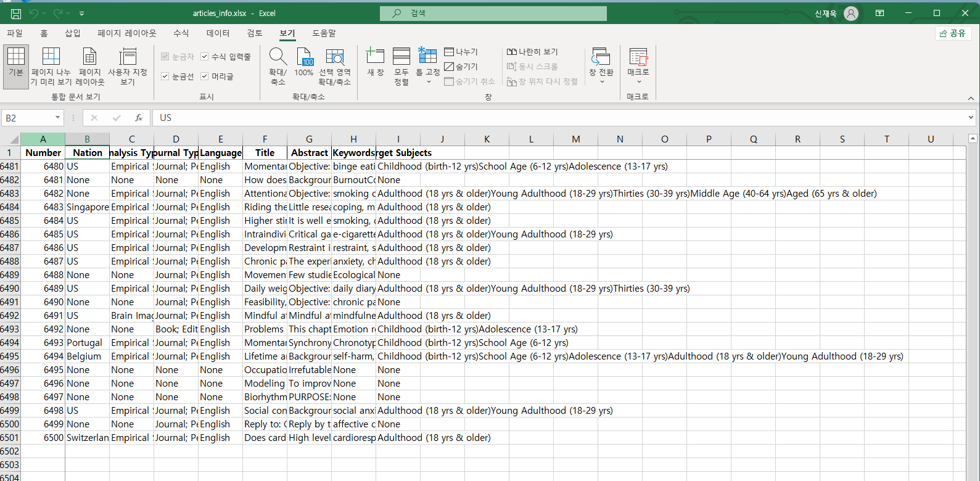Viewport: 980px width, 481px height.
Task: Toggle the Headings (머리글) checkbox
Action: [205, 76]
